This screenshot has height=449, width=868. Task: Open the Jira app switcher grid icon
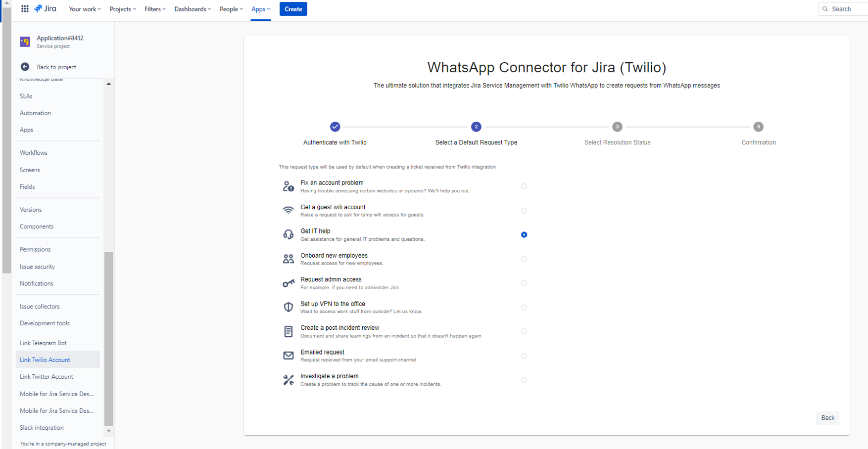click(x=25, y=9)
